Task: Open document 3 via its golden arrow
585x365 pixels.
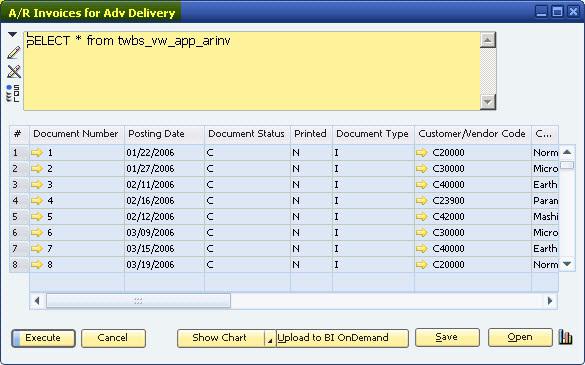Action: click(37, 184)
